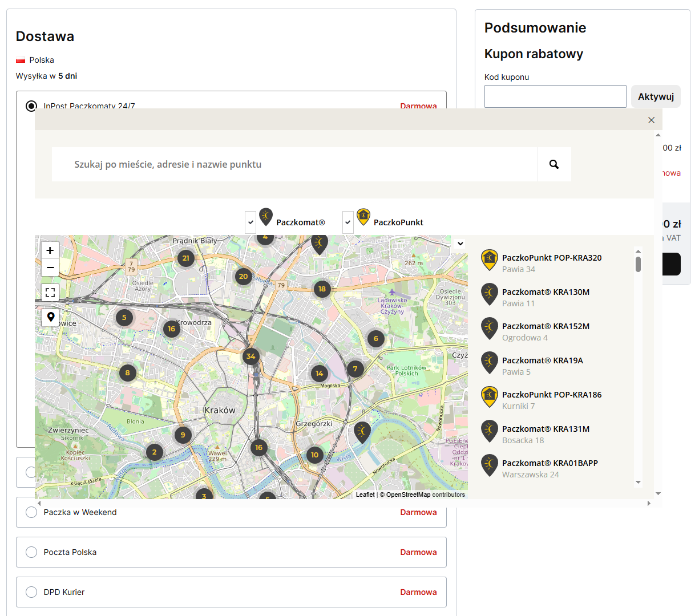
Task: Click the cluster marker numbered 21
Action: coord(185,258)
